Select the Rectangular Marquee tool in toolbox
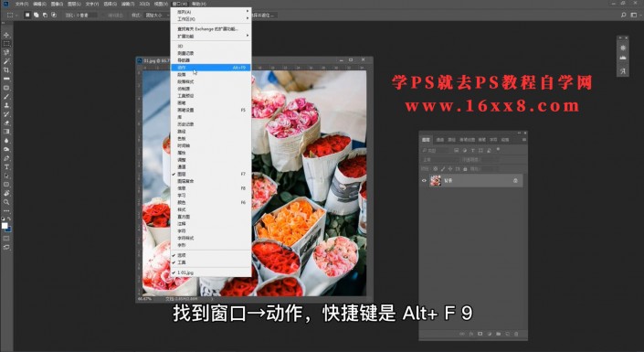Screen dimensions: 644x352 point(6,44)
